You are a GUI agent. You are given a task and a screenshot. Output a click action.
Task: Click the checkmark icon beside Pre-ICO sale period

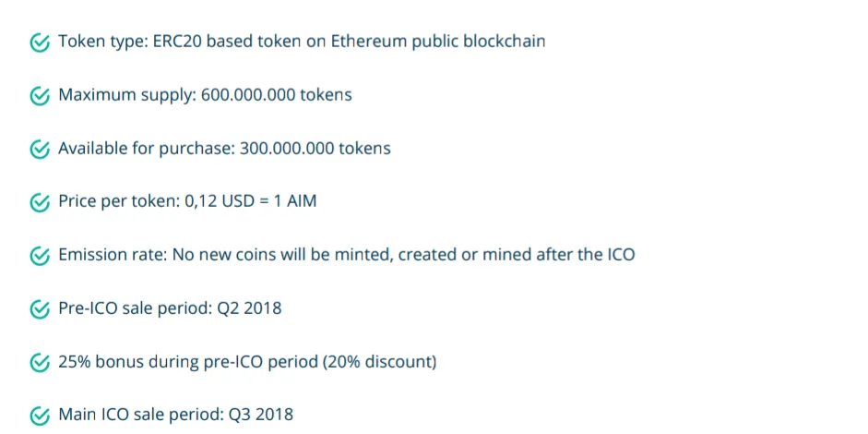tap(40, 308)
